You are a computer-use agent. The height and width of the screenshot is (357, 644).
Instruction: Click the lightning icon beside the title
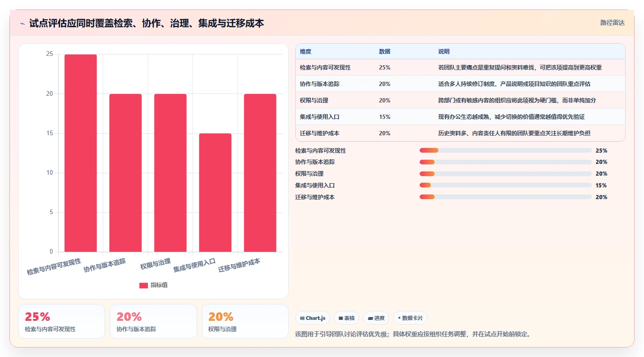pyautogui.click(x=23, y=23)
